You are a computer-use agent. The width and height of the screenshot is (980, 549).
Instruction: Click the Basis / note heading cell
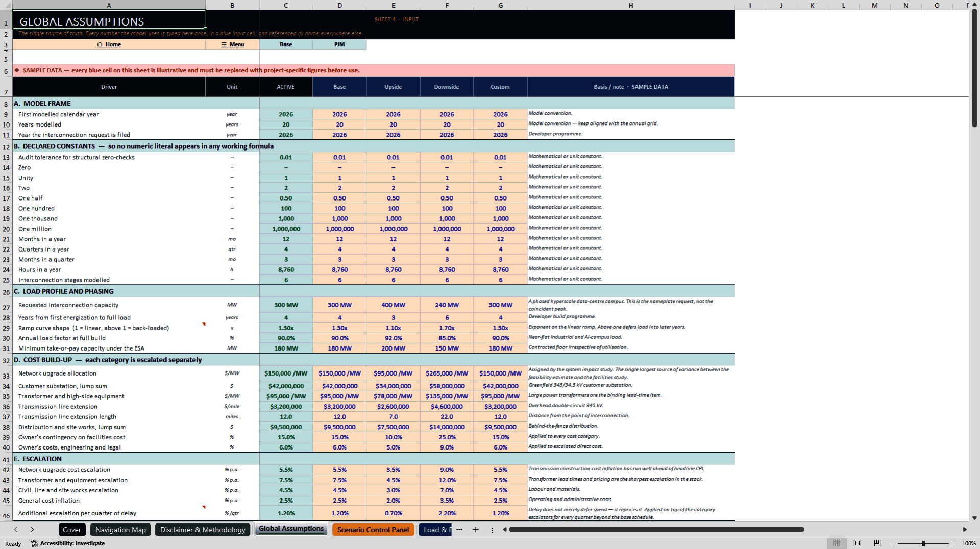click(631, 87)
